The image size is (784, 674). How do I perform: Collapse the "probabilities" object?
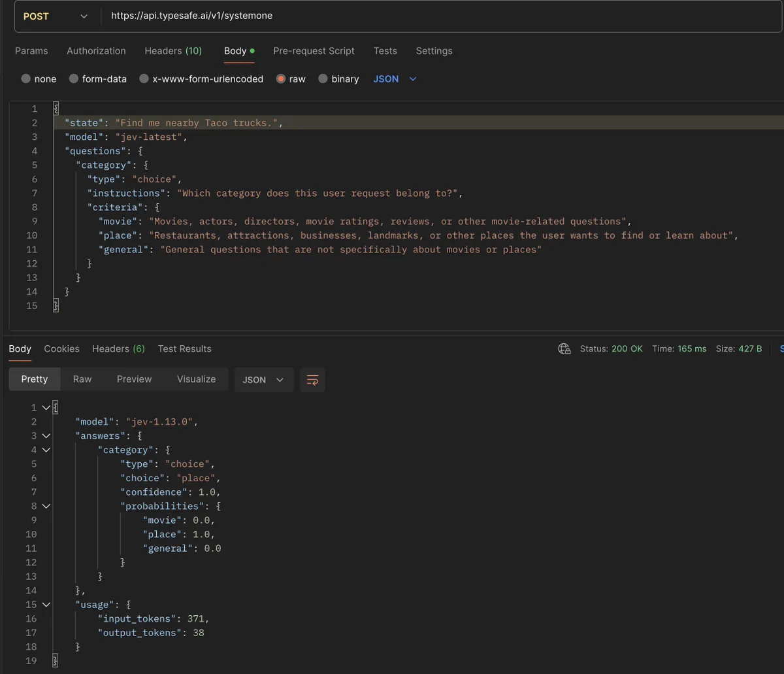point(46,506)
